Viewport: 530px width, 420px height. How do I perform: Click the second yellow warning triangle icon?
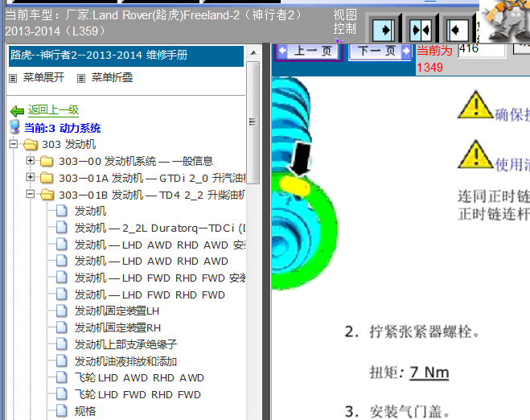[x=475, y=154]
